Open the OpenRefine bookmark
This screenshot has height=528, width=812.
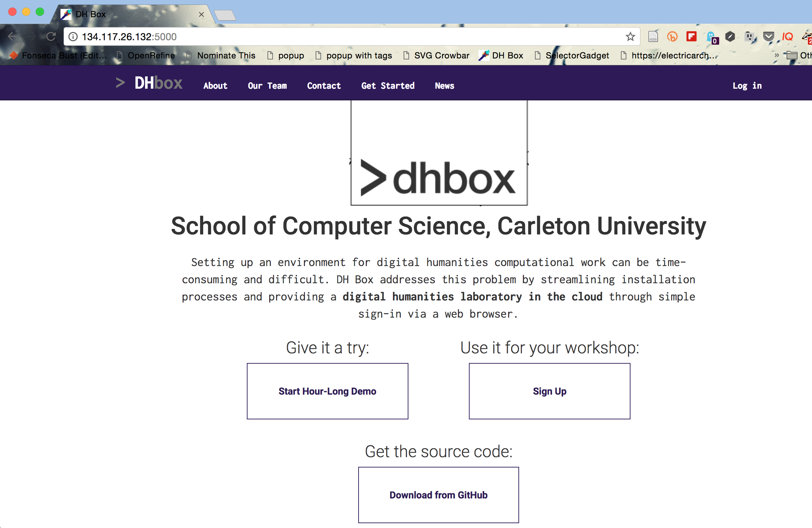(x=146, y=55)
